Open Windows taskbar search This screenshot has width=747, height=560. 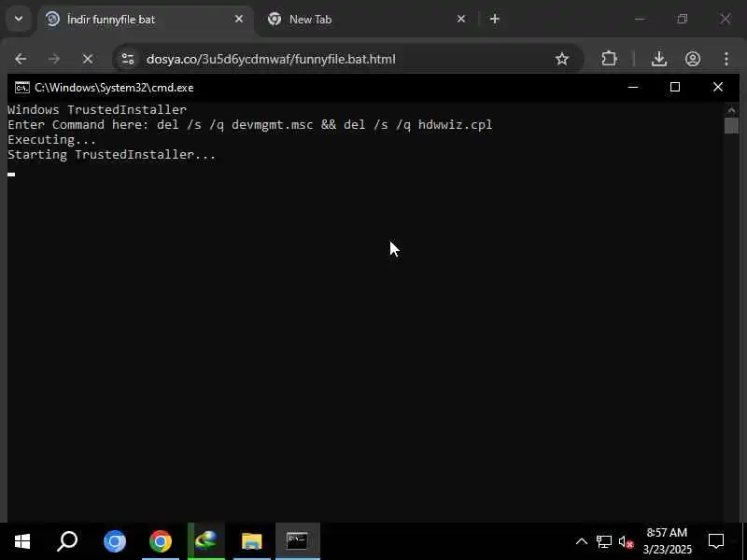tap(67, 541)
